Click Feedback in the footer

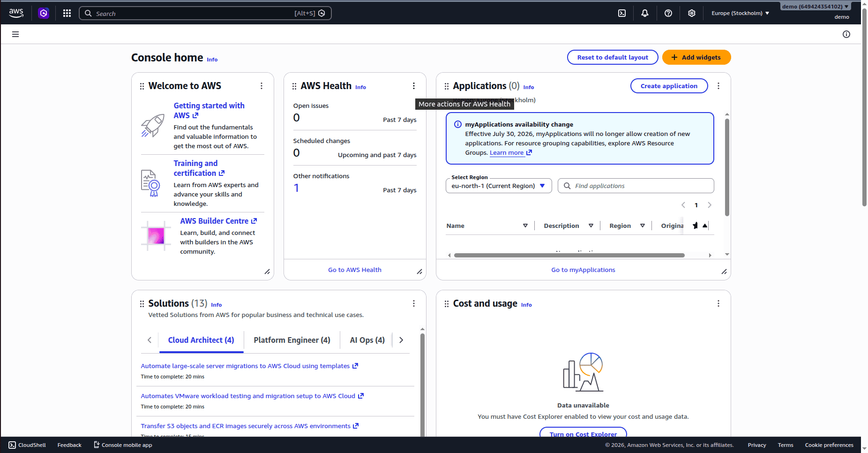(x=69, y=445)
